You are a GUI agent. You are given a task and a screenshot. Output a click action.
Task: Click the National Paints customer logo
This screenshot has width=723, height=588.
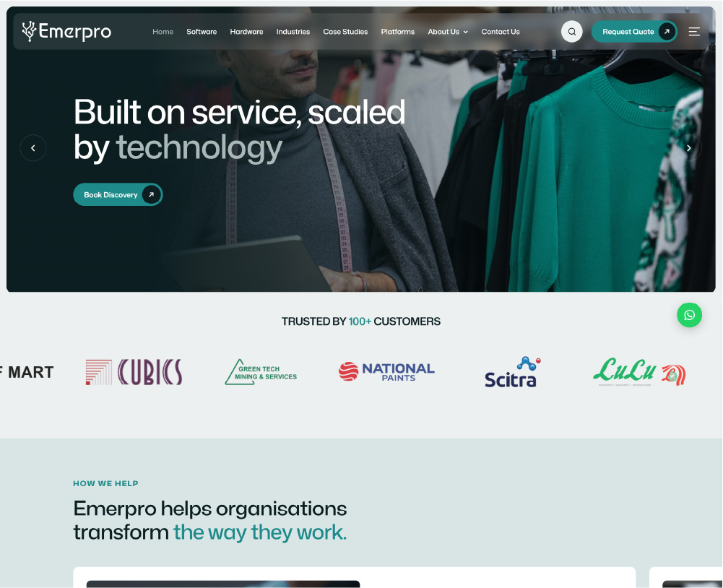386,372
